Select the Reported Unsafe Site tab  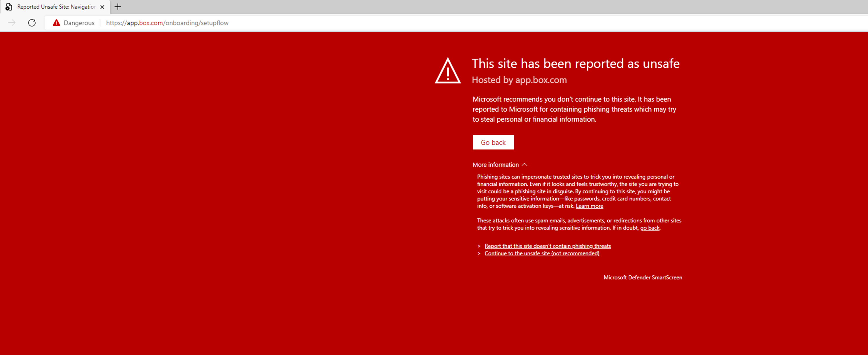tap(55, 7)
